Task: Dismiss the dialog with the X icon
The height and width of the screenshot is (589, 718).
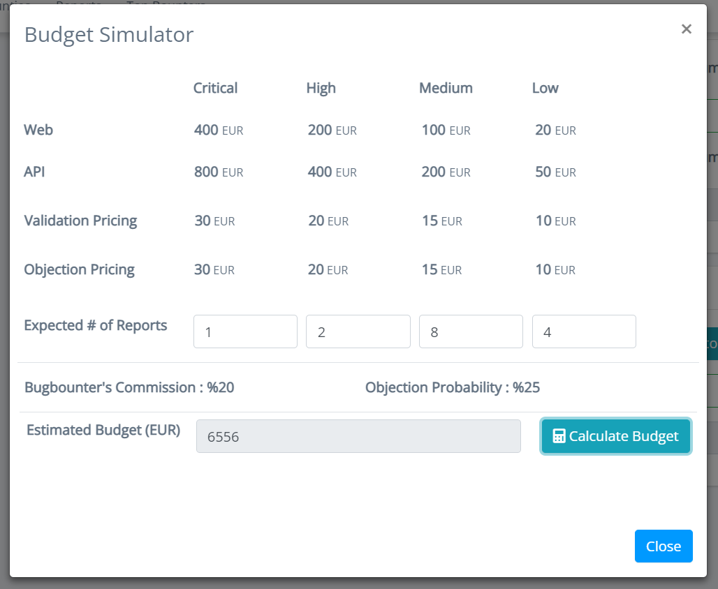Action: click(686, 29)
